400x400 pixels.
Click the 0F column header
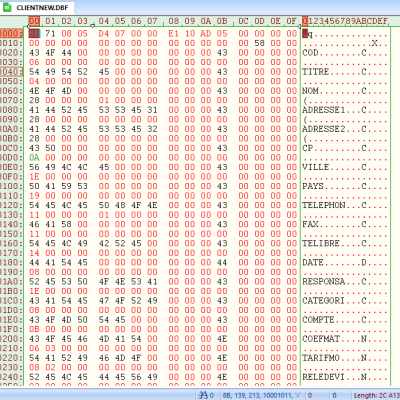point(291,21)
